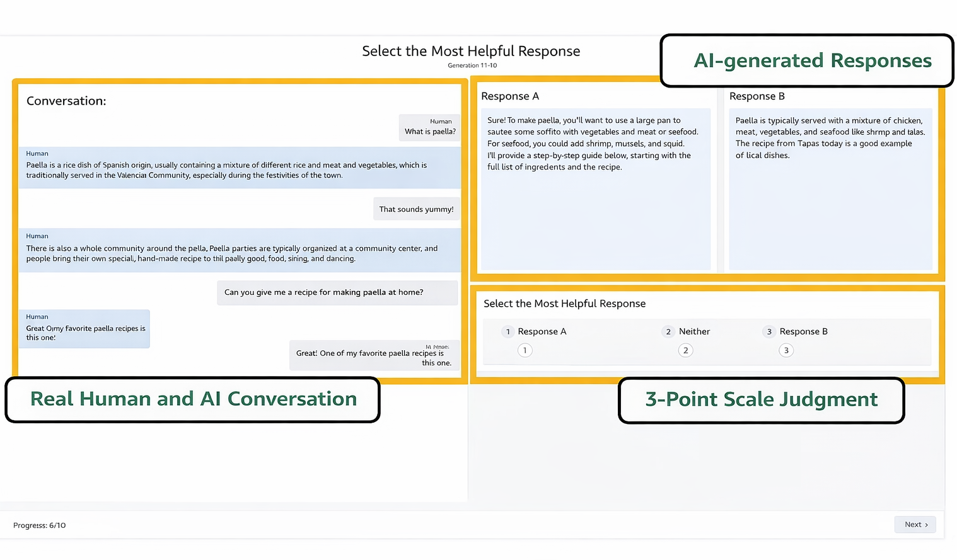The width and height of the screenshot is (957, 560).
Task: Click the 'Paella is a rice dish' reply
Action: pos(240,168)
